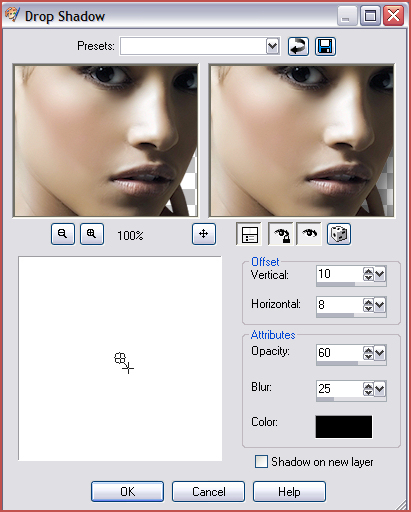
Task: Click OK to apply drop shadow
Action: 127,491
